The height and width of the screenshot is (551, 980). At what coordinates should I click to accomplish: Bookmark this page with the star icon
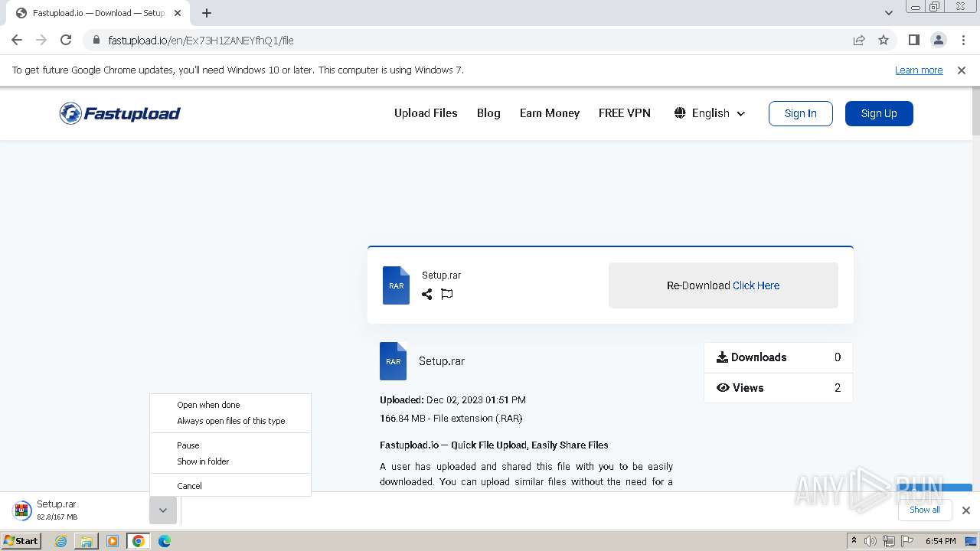884,40
